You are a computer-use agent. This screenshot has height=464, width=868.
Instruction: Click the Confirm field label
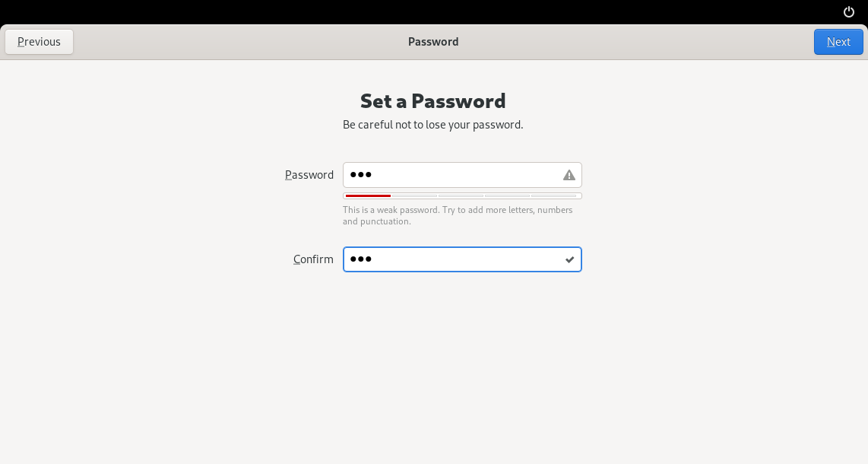pos(313,259)
